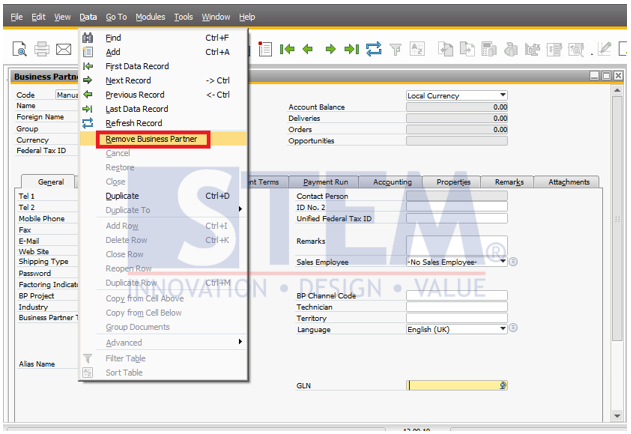631x434 pixels.
Task: Click the icon beside Add menu entry
Action: [x=88, y=52]
